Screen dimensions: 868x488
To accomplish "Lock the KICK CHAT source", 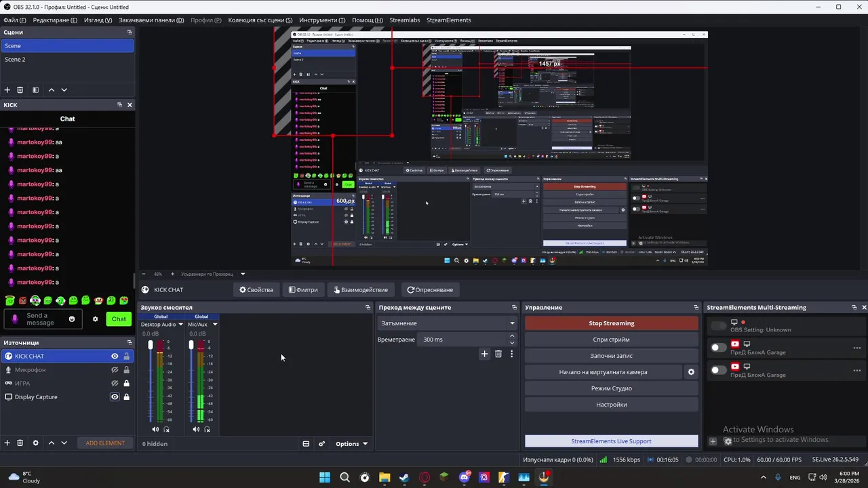I will [126, 356].
